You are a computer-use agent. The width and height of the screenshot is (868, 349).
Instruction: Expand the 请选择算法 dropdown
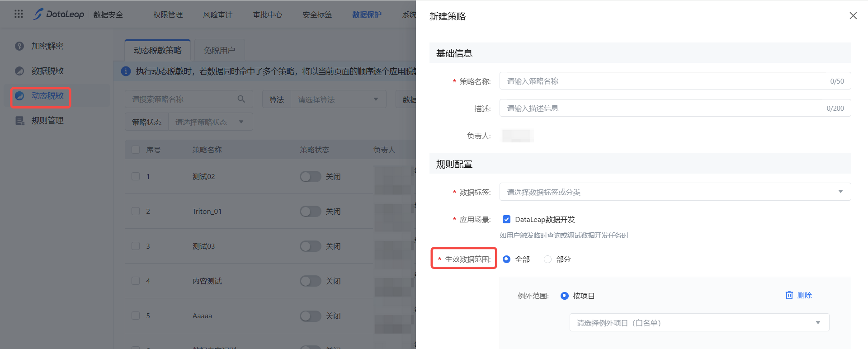338,99
